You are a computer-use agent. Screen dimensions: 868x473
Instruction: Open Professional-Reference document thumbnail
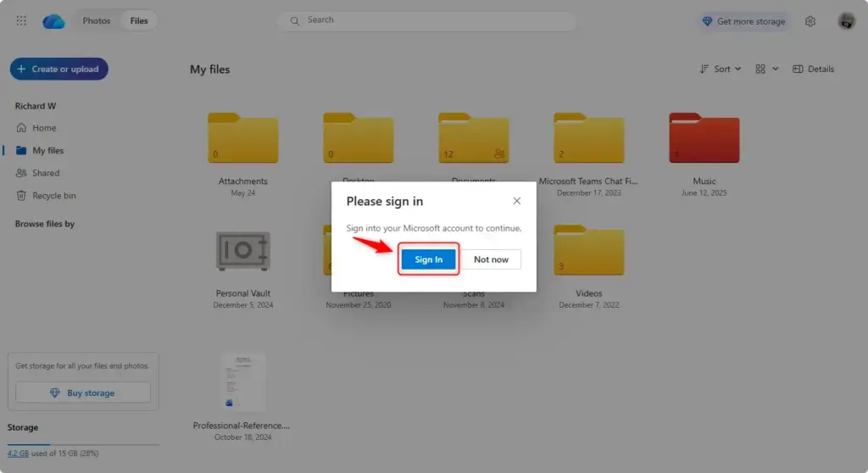pos(243,382)
